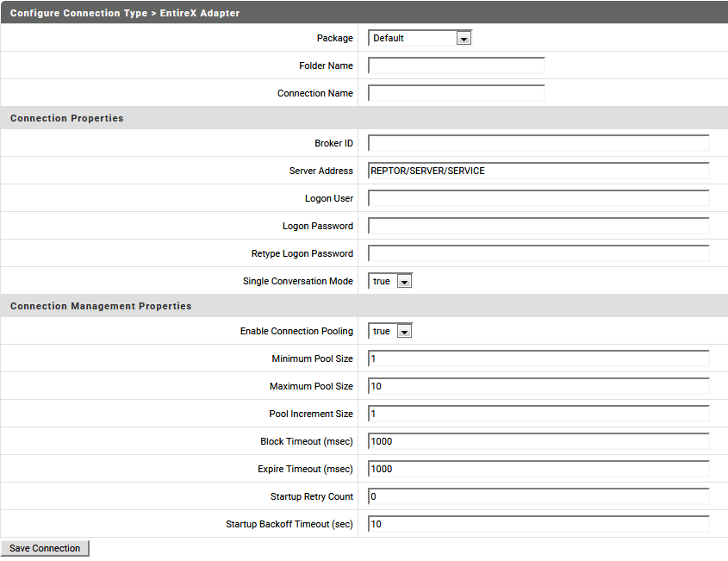The width and height of the screenshot is (728, 561).
Task: Click the Minimum Pool Size field
Action: 538,358
